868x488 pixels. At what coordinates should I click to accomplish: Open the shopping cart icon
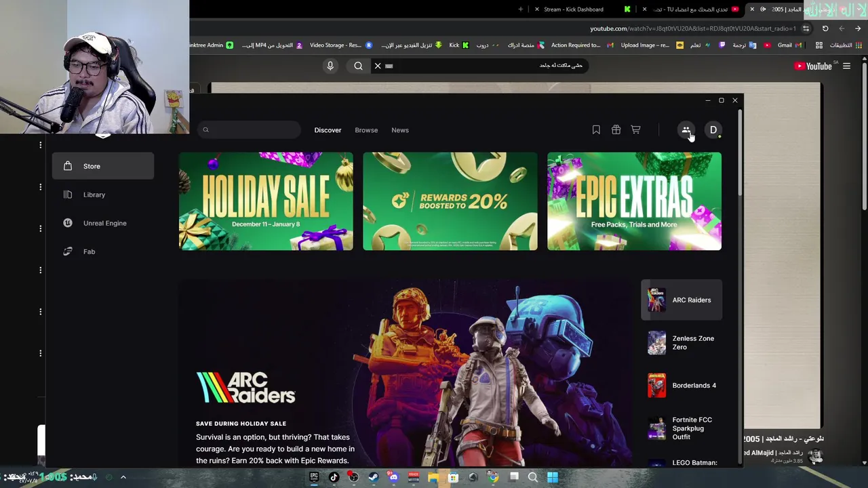coord(635,129)
